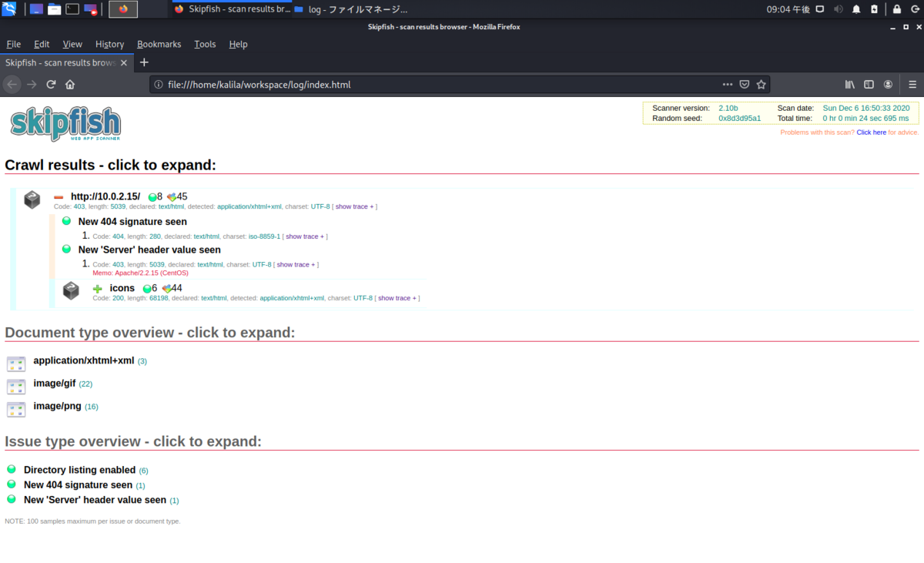
Task: Open the http://10.0.2.15/ crawl result title
Action: 105,197
